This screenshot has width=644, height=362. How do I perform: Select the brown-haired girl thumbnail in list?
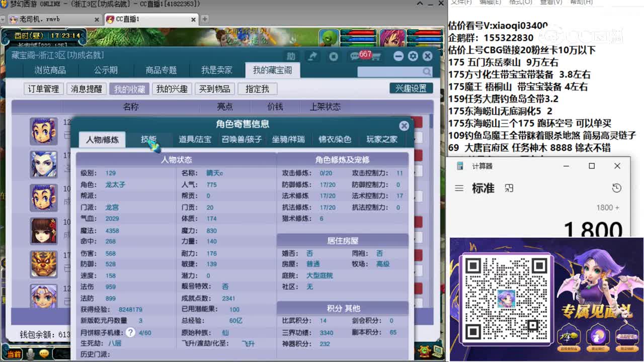(43, 231)
